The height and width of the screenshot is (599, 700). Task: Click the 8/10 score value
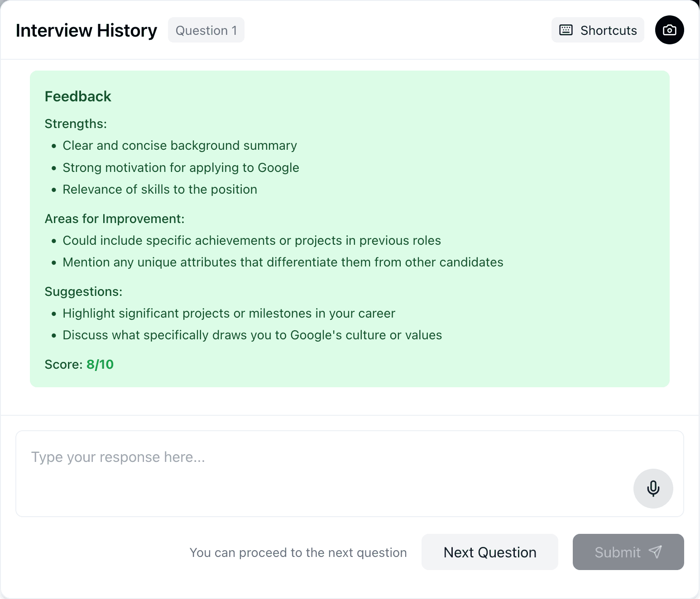point(100,364)
